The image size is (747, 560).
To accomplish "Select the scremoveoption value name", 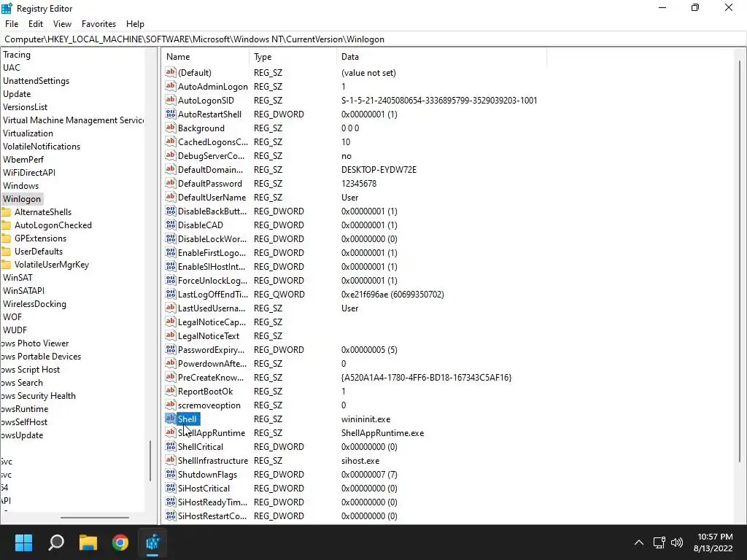I will pyautogui.click(x=209, y=405).
